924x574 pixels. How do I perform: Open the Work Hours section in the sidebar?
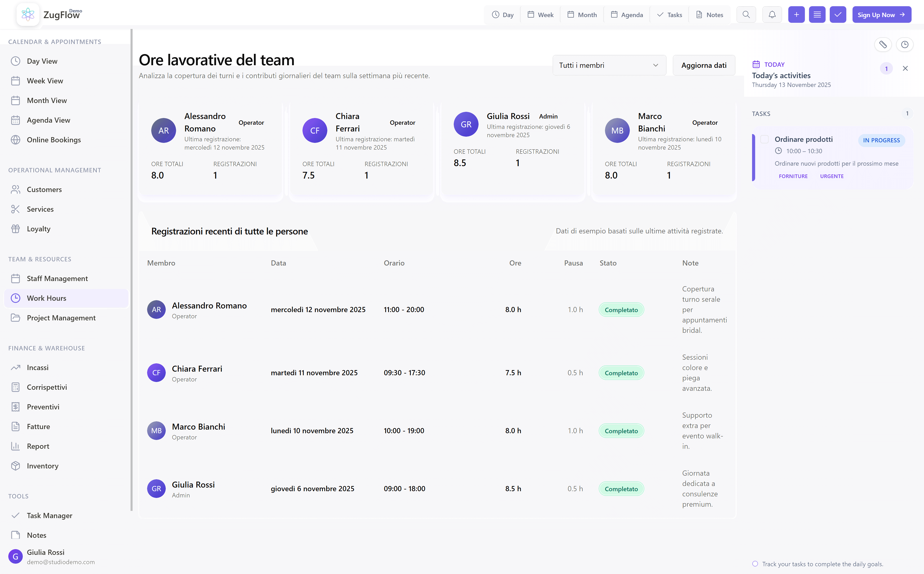pos(47,298)
